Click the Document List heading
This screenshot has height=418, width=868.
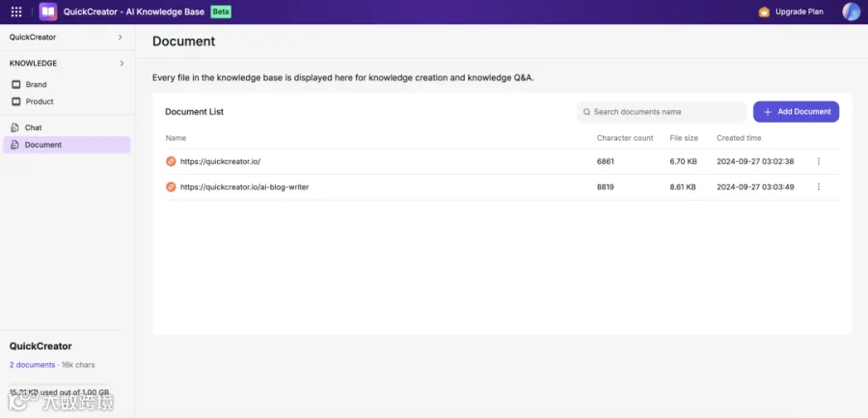(x=194, y=111)
